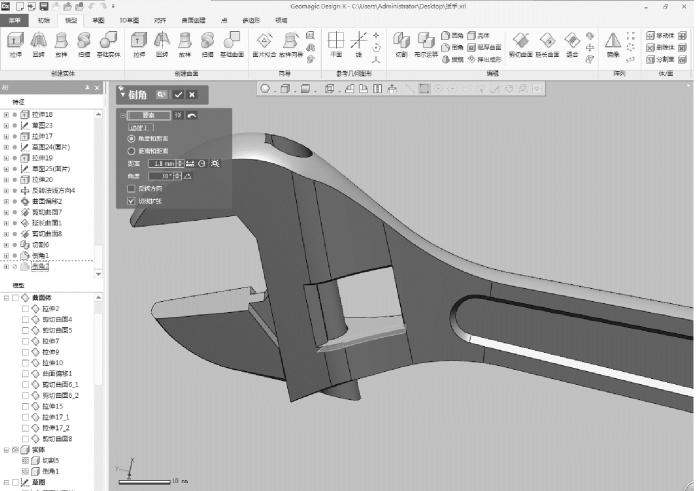The image size is (696, 491).
Task: Click the 要素 selection button in dialog
Action: [149, 116]
